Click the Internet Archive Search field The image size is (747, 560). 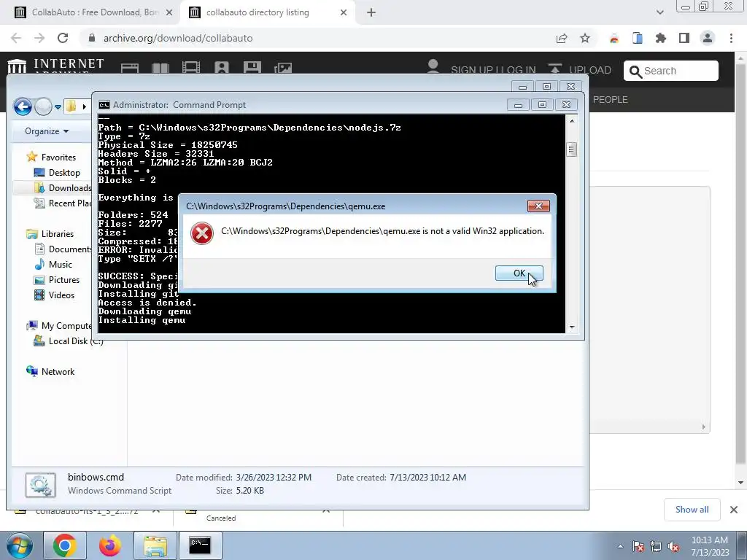point(671,71)
